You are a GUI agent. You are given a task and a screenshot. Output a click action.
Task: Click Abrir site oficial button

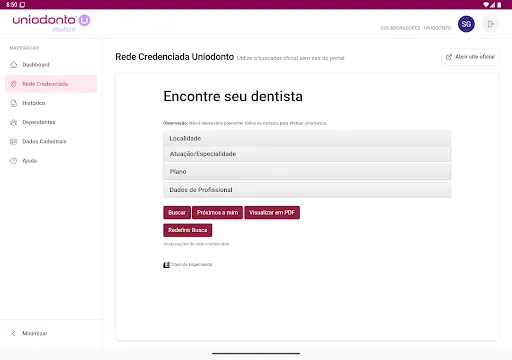pos(470,57)
